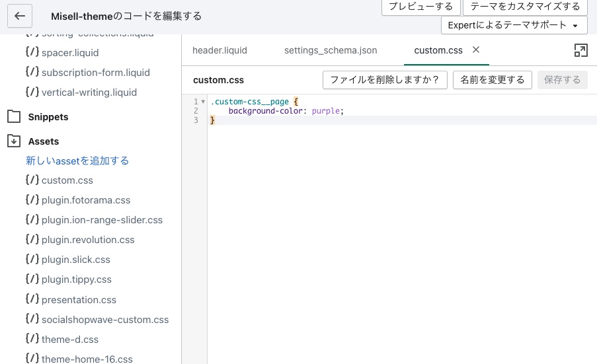Close the custom.css tab
The width and height of the screenshot is (597, 364).
point(476,50)
